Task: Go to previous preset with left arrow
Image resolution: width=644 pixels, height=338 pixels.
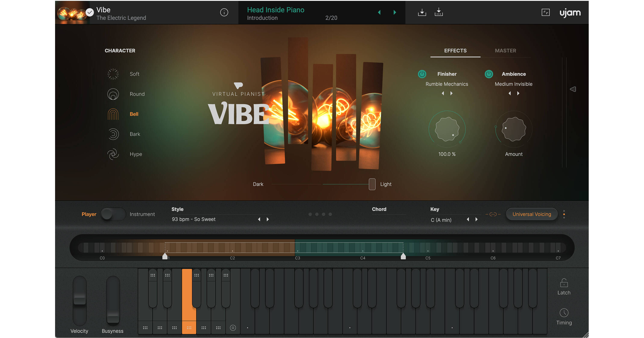Action: tap(379, 12)
